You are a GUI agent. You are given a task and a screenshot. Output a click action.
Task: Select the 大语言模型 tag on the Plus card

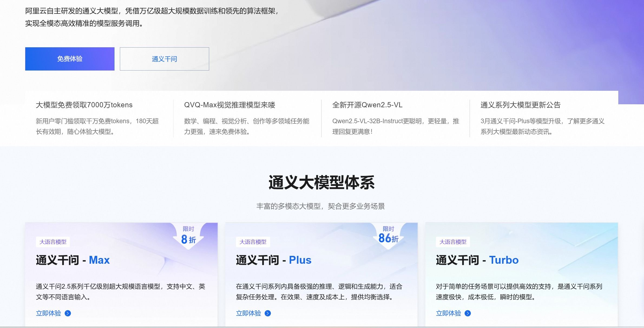pyautogui.click(x=253, y=242)
